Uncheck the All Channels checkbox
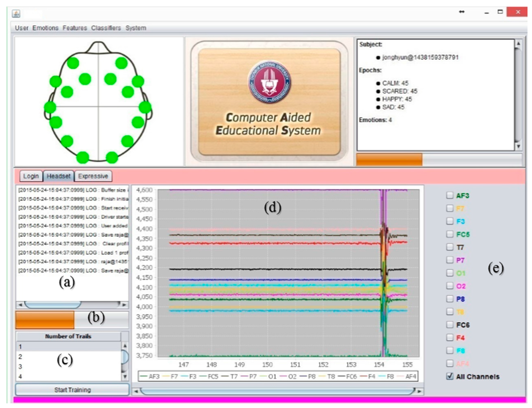This screenshot has height=408, width=532. [x=450, y=376]
